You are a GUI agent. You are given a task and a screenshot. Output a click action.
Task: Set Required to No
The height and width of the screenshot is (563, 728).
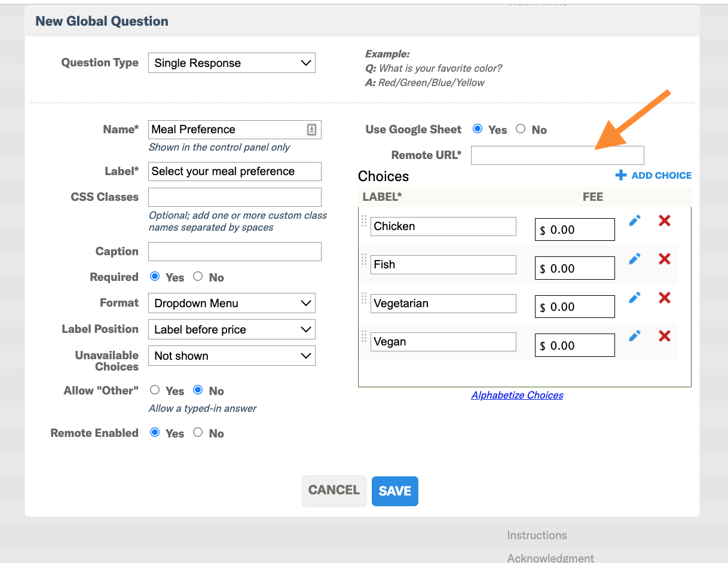click(x=198, y=276)
